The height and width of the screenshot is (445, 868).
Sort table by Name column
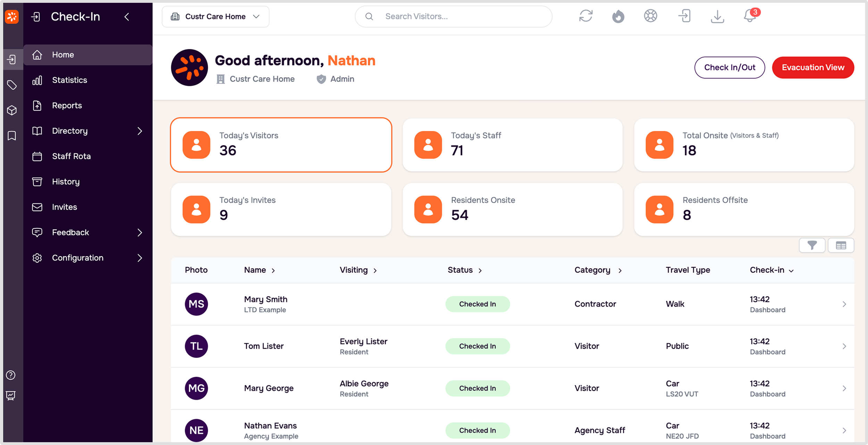259,270
